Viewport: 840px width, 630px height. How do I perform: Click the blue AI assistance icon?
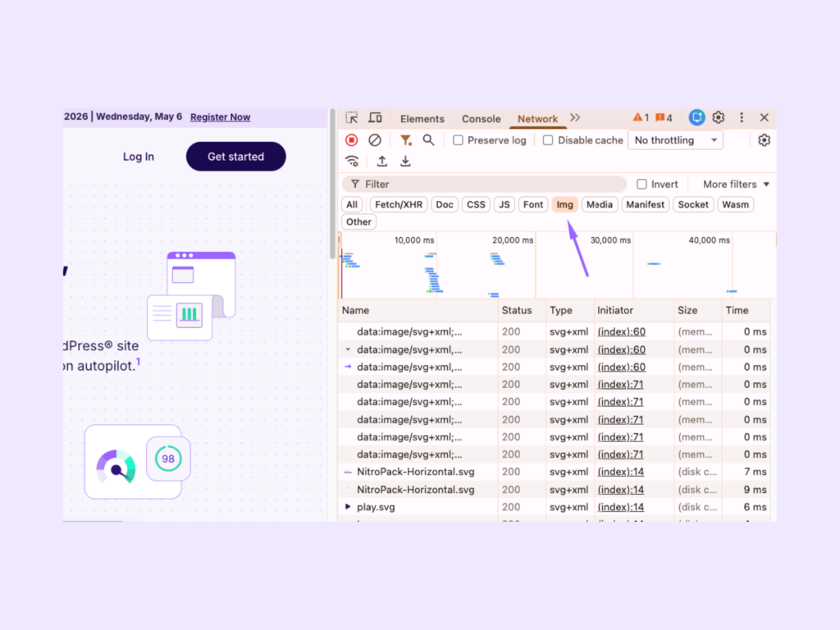[696, 117]
